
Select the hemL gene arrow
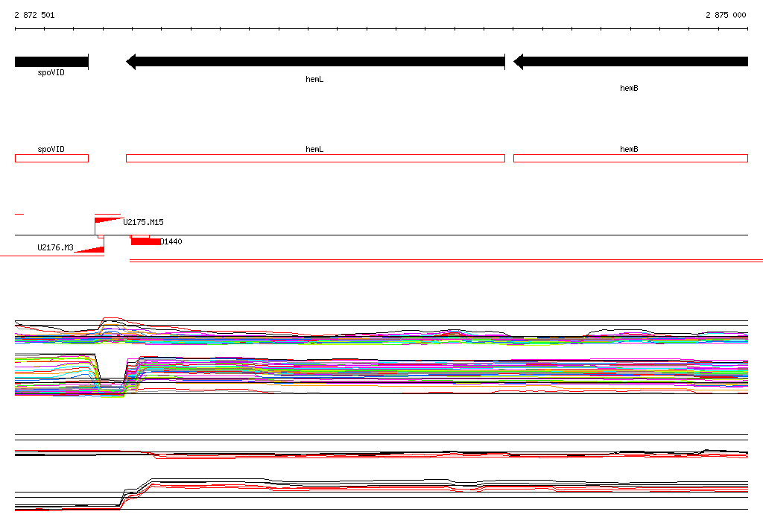(x=315, y=62)
